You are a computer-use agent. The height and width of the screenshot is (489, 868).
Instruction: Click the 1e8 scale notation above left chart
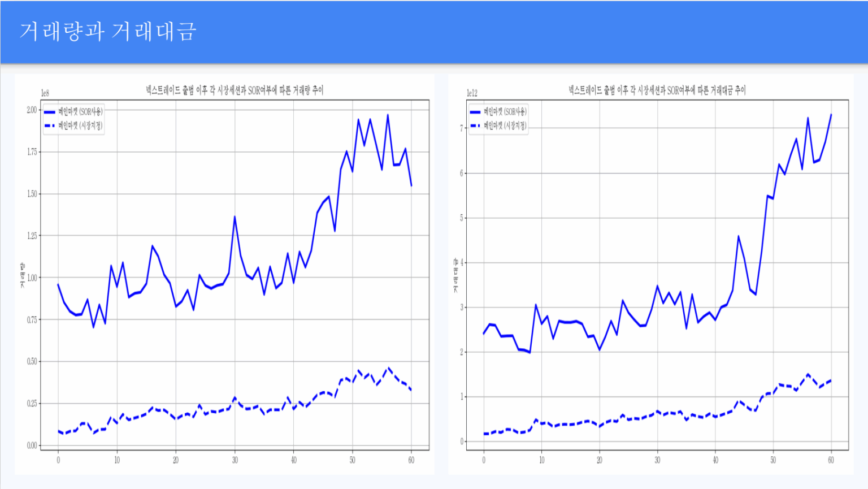click(x=45, y=93)
